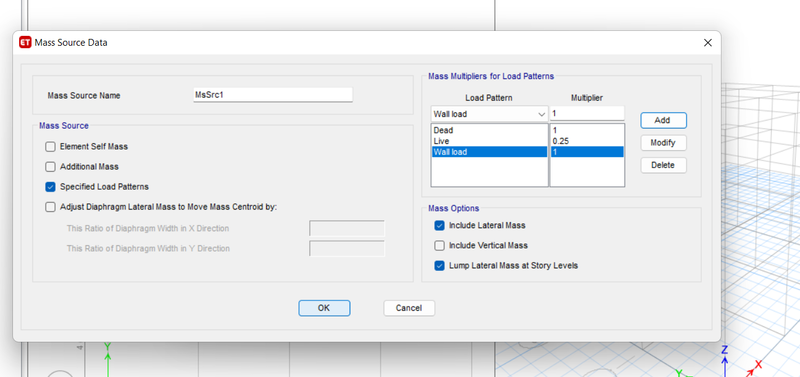Tick Adjust Diaphragm Lateral Mass checkbox
This screenshot has width=800, height=377.
[x=50, y=207]
